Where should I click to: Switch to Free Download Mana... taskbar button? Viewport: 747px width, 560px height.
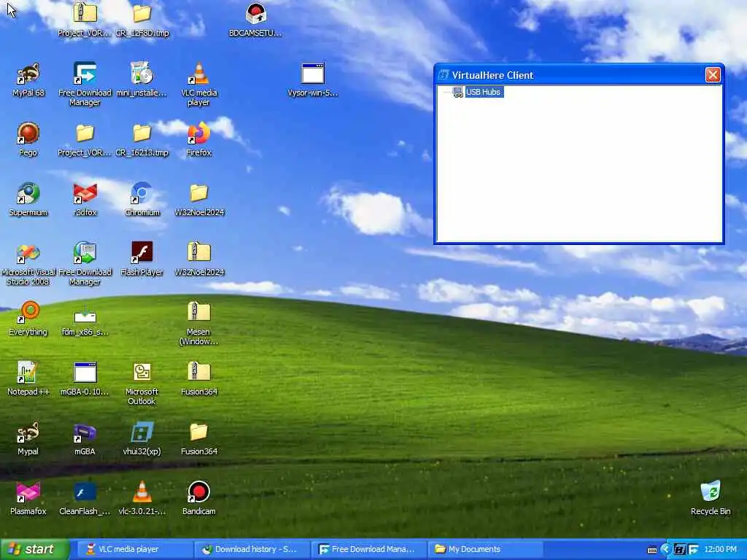368,549
